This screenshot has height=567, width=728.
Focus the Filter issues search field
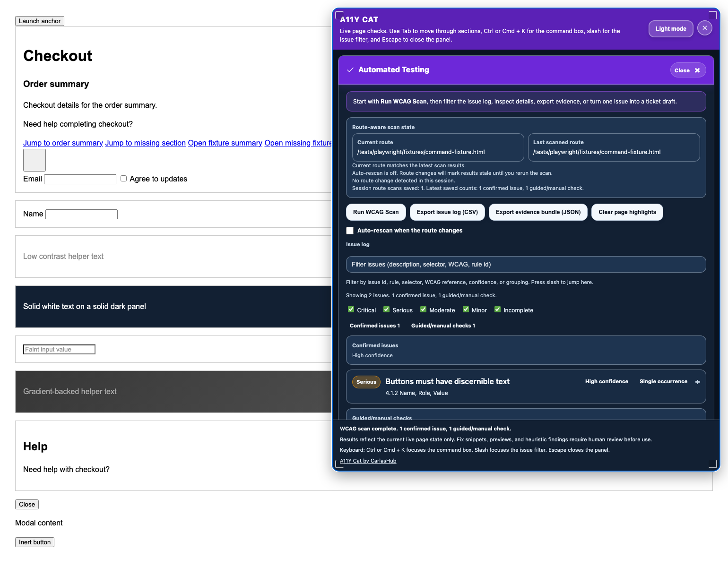tap(526, 265)
